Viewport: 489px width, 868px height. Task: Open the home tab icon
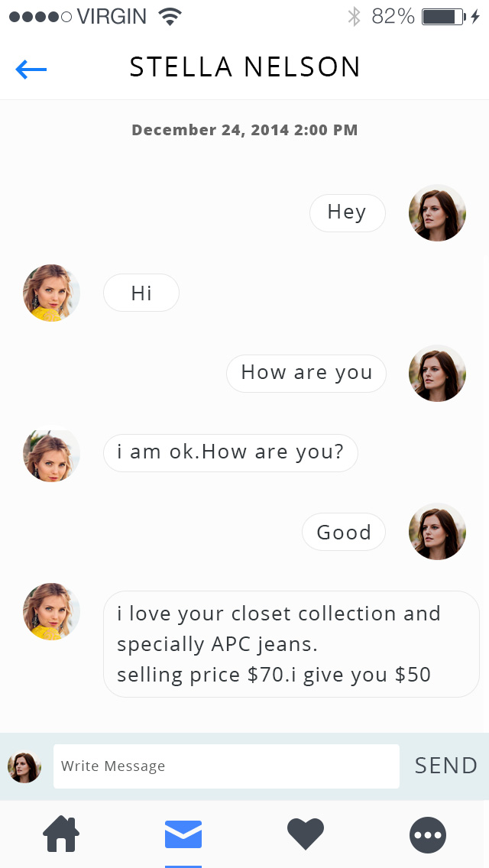tap(61, 834)
